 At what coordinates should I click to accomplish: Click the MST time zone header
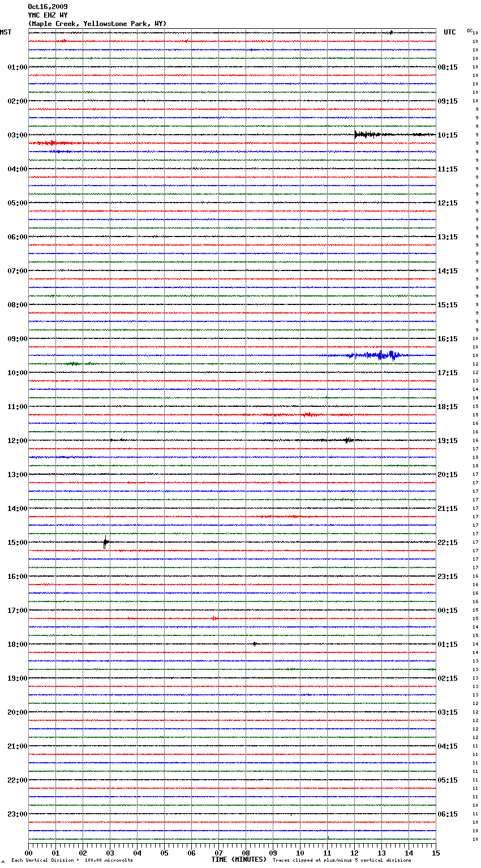[x=6, y=32]
